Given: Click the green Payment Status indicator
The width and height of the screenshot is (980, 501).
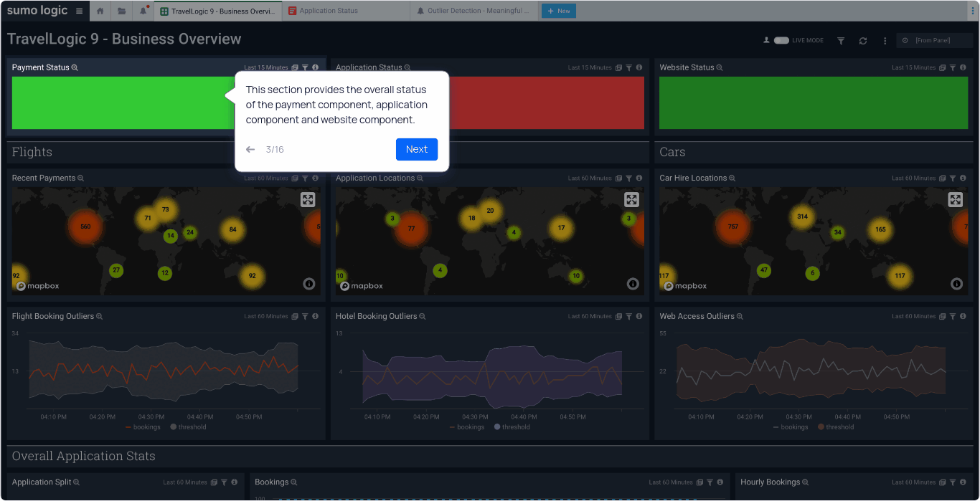Looking at the screenshot, I should (123, 102).
